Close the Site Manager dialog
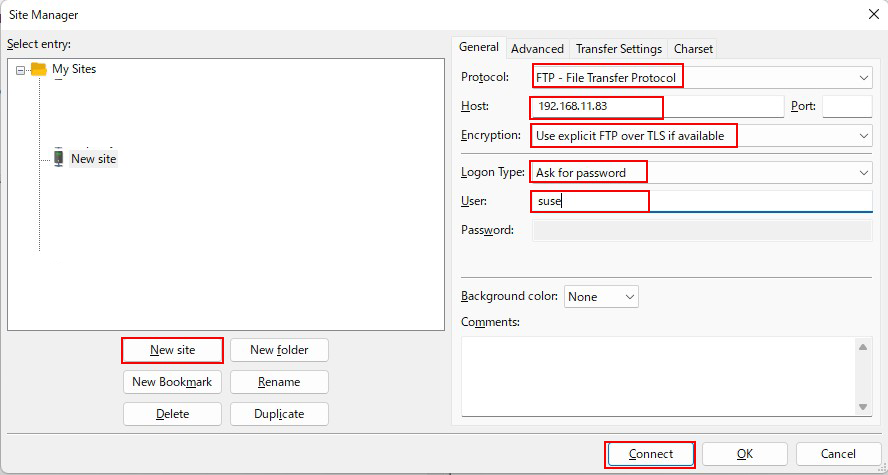This screenshot has height=475, width=888. pyautogui.click(x=874, y=15)
